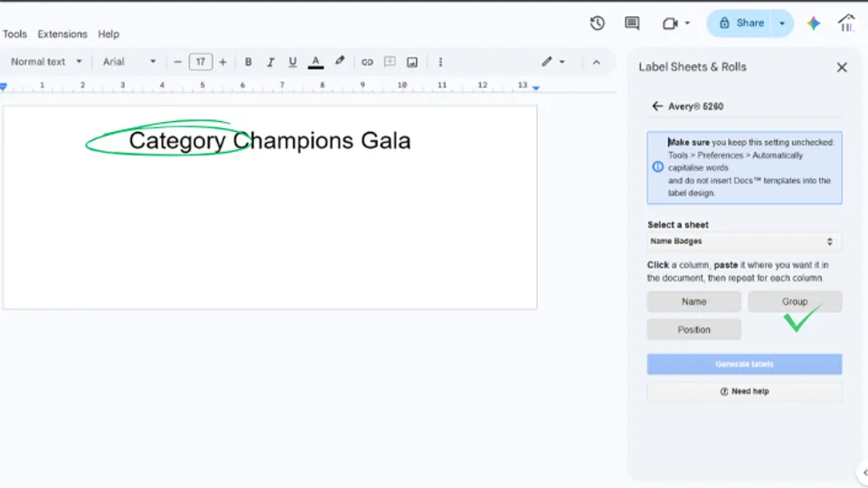Open the Name Badges sheet selector
The width and height of the screenshot is (868, 488).
click(x=744, y=241)
